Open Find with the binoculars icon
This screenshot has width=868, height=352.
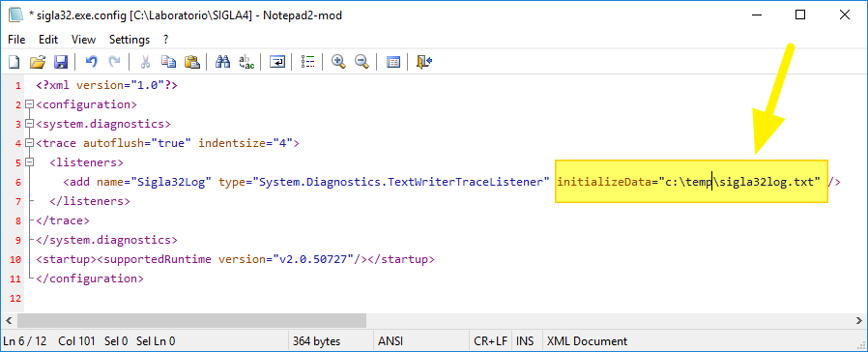(x=222, y=62)
